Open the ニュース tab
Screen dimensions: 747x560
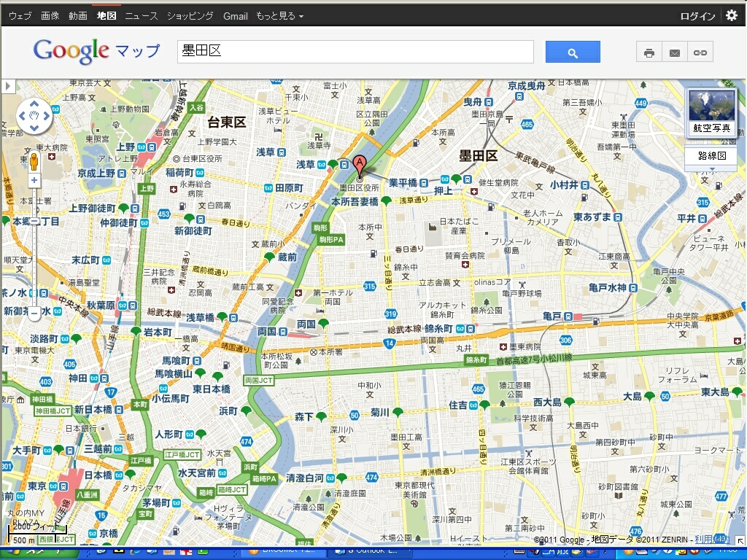pyautogui.click(x=142, y=16)
